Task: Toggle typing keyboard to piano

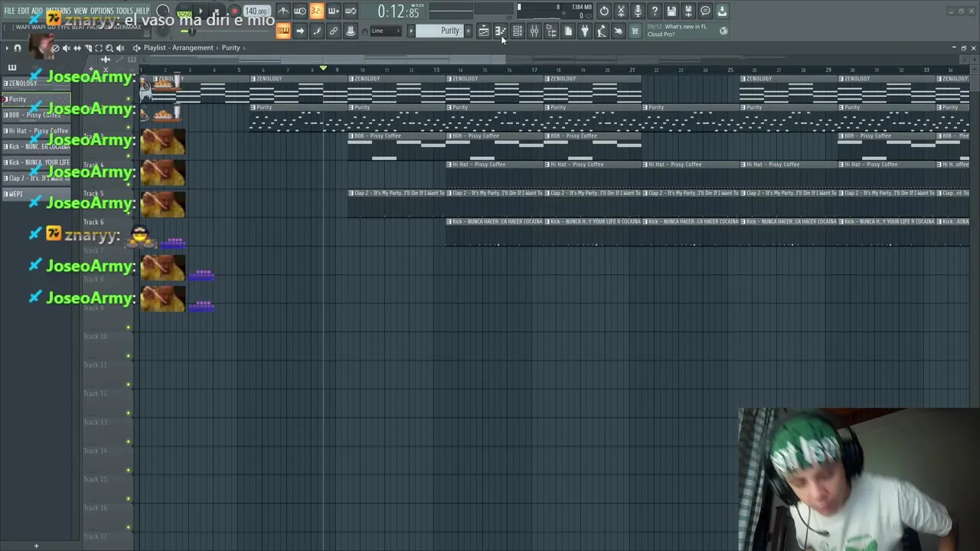Action: [284, 31]
